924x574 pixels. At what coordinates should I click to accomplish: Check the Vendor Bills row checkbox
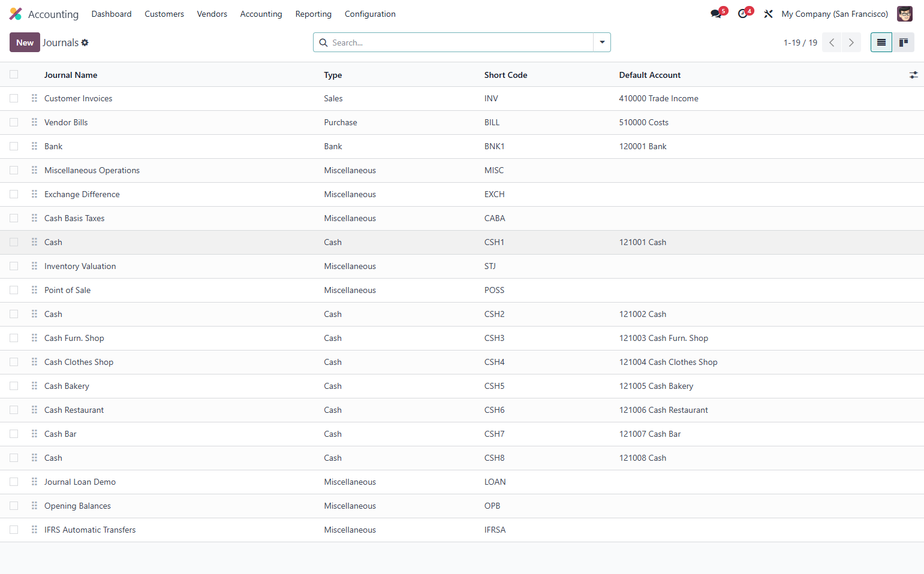[14, 122]
